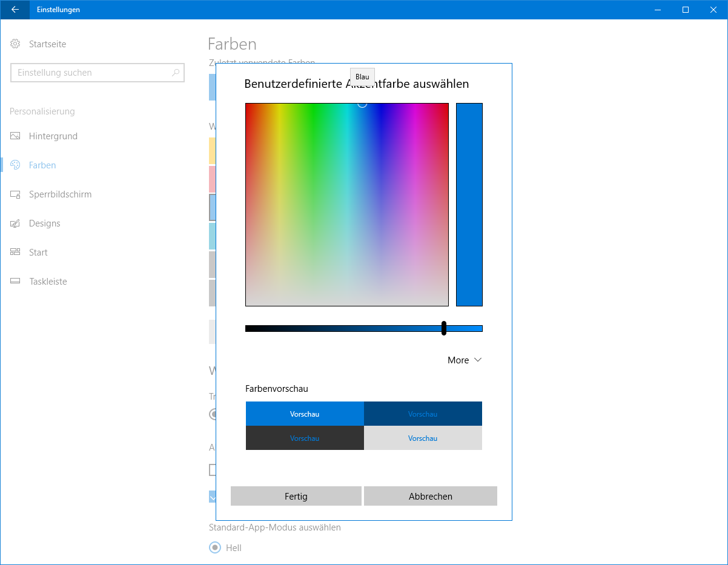Click the Personalisierung section label
Image resolution: width=728 pixels, height=565 pixels.
42,111
